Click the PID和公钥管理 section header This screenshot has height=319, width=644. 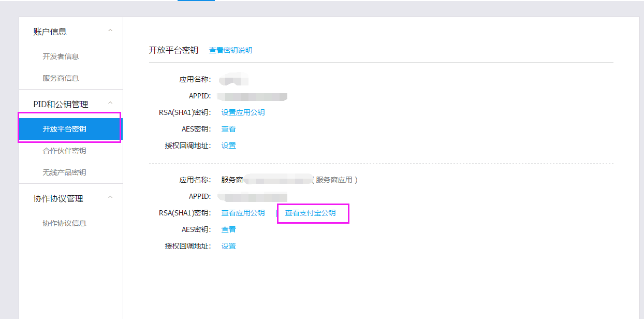tap(61, 104)
